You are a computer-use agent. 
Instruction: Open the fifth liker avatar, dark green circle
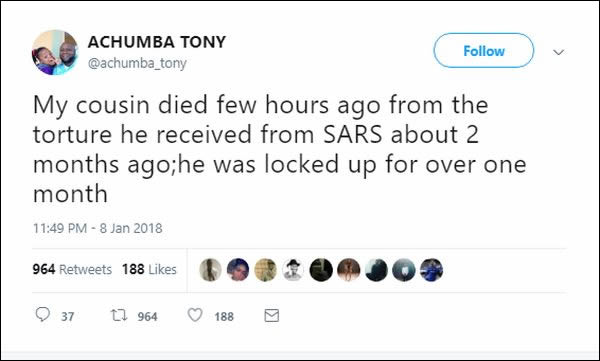point(321,270)
